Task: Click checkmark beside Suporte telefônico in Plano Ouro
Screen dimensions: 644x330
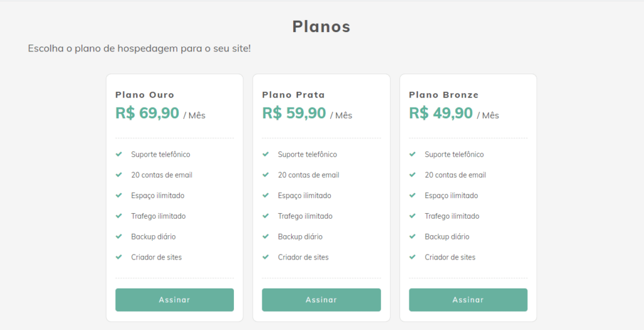Action: coord(118,154)
